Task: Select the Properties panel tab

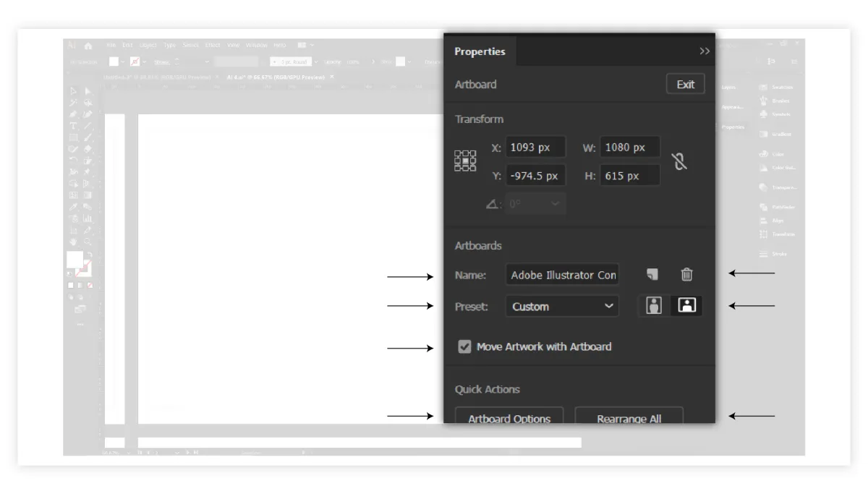Action: [480, 51]
